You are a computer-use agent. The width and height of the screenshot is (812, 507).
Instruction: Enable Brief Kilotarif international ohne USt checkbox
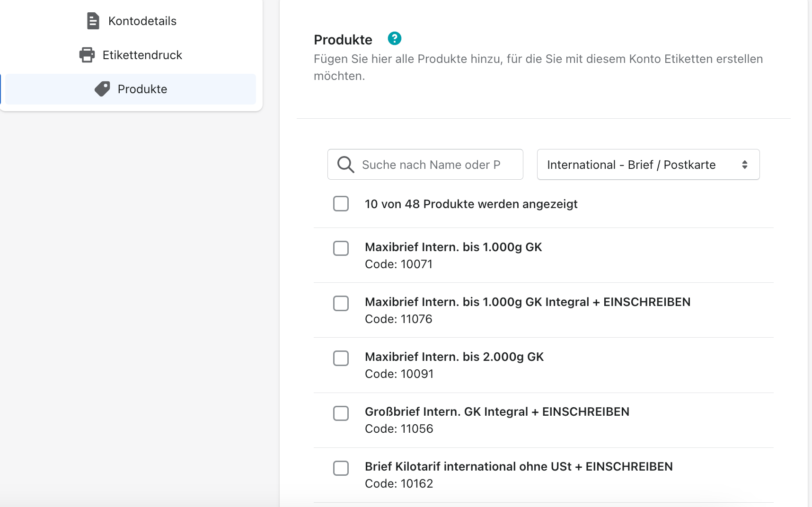tap(341, 468)
